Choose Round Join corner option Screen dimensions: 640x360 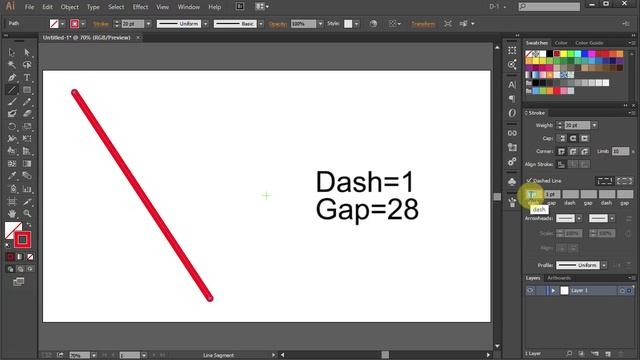[x=573, y=151]
